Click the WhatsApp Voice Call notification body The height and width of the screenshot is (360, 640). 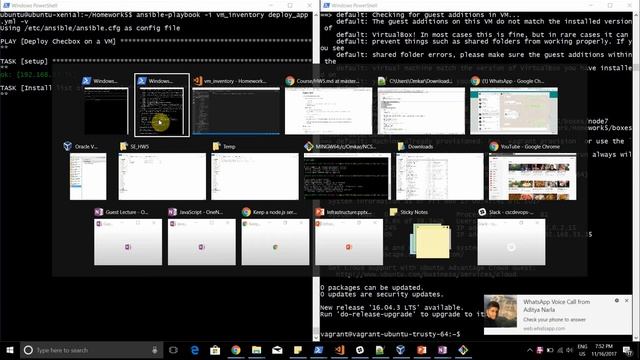coord(558,315)
